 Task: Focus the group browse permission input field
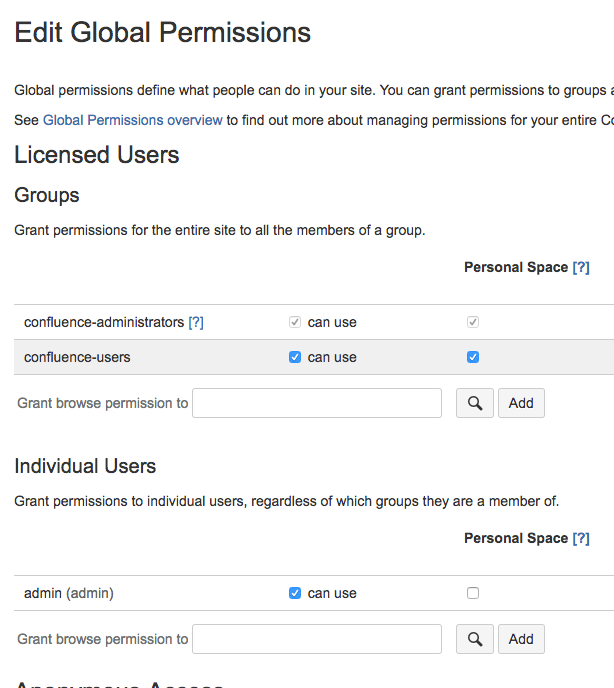point(317,403)
